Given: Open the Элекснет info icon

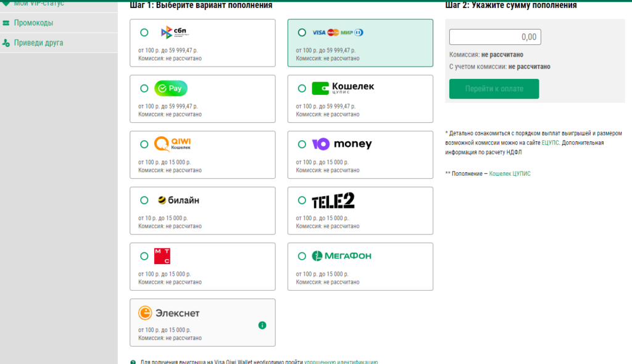Looking at the screenshot, I should point(262,325).
